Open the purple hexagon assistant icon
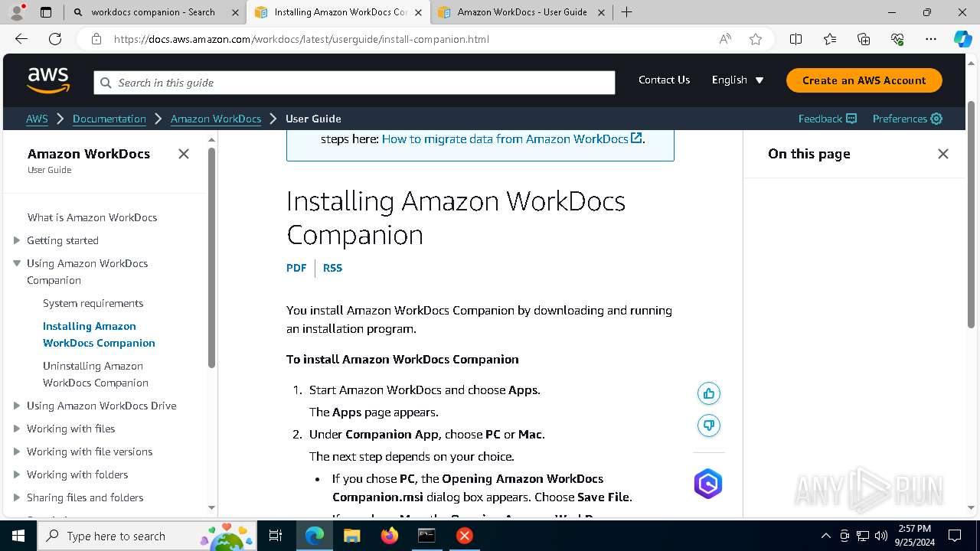The width and height of the screenshot is (980, 551). click(x=708, y=484)
